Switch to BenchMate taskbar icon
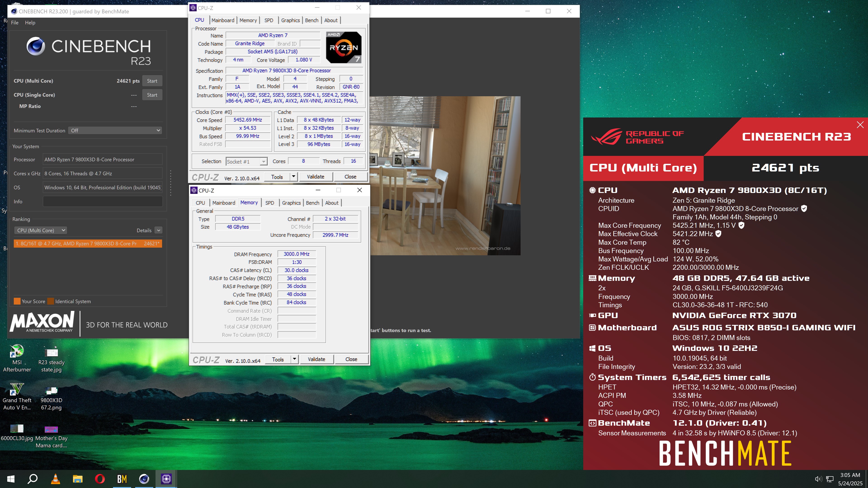This screenshot has height=488, width=868. (122, 479)
